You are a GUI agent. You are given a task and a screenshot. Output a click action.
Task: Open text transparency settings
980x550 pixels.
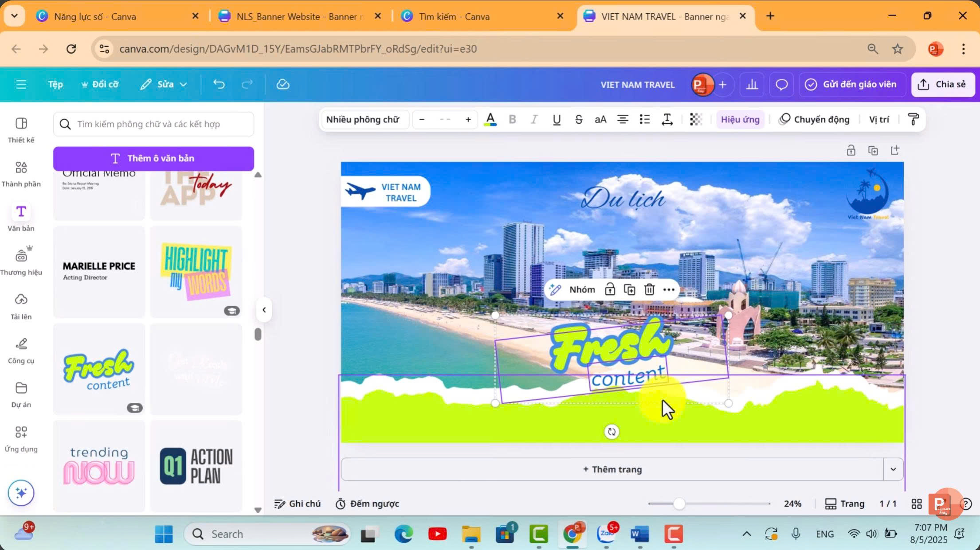tap(695, 119)
